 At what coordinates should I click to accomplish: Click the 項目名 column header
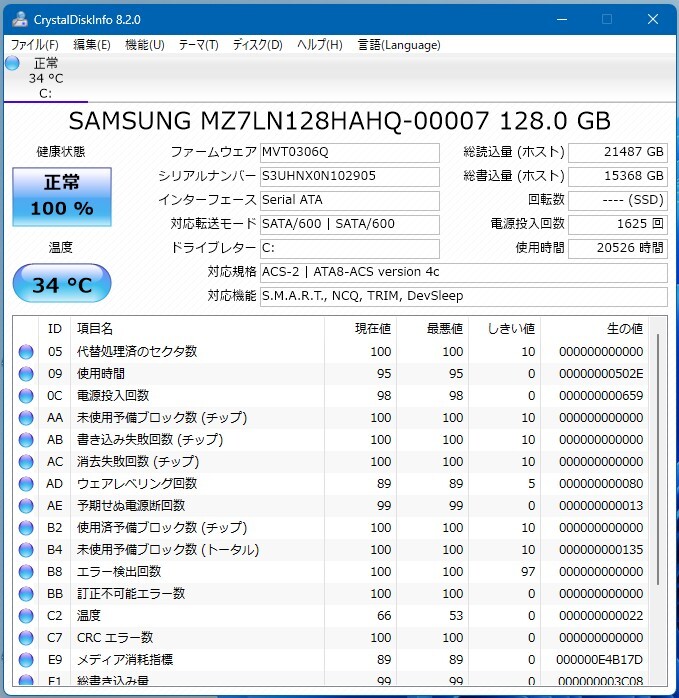coord(197,329)
